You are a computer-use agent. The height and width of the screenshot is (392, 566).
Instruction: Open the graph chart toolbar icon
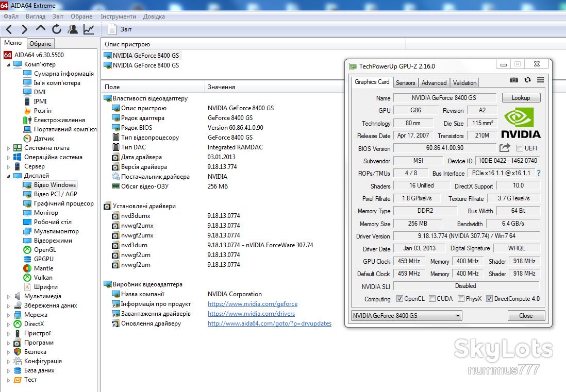pyautogui.click(x=89, y=29)
